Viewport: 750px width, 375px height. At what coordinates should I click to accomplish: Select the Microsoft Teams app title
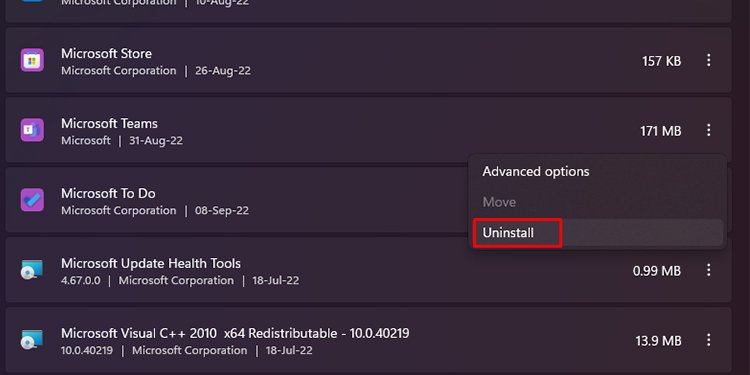(x=109, y=123)
